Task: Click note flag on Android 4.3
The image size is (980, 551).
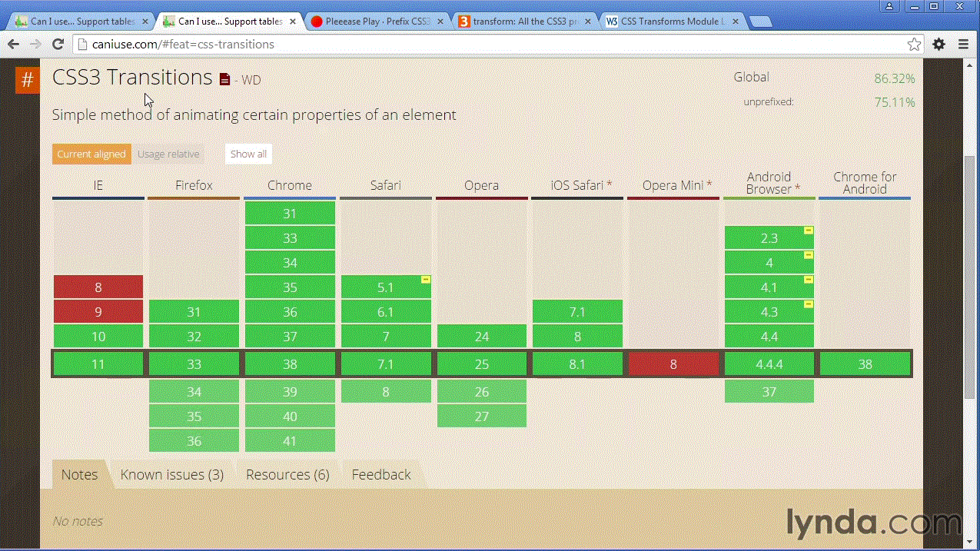Action: [x=809, y=304]
